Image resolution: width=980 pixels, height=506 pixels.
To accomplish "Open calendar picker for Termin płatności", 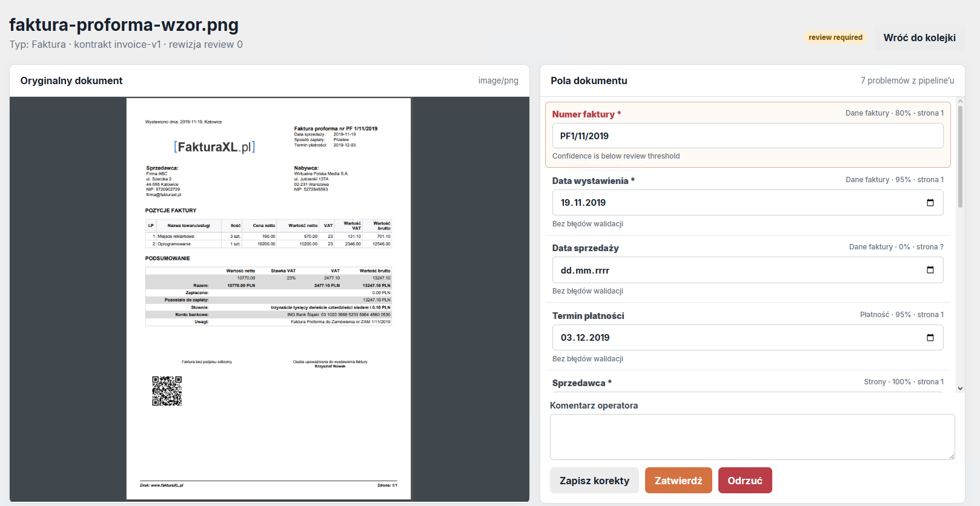I will (x=930, y=338).
